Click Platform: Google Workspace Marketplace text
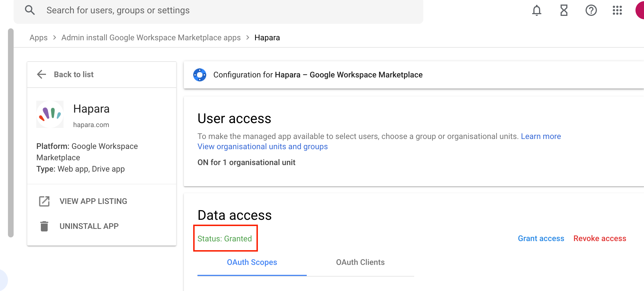Viewport: 644px width, 291px height. click(x=87, y=152)
